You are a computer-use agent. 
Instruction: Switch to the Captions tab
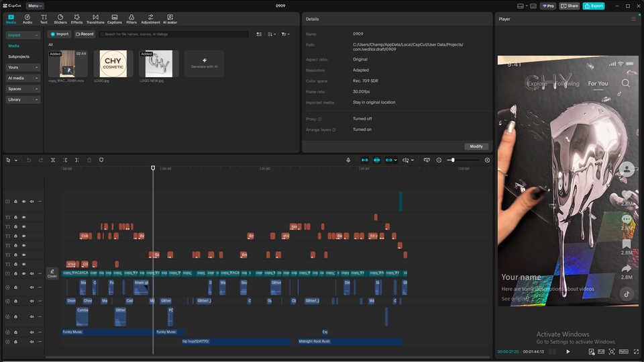(x=115, y=19)
